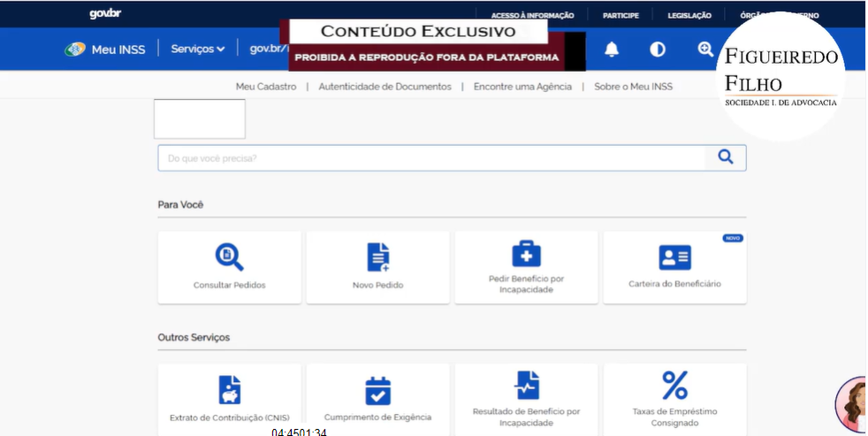Image resolution: width=868 pixels, height=436 pixels.
Task: Go to Autenticidade de Documentos
Action: (x=385, y=87)
